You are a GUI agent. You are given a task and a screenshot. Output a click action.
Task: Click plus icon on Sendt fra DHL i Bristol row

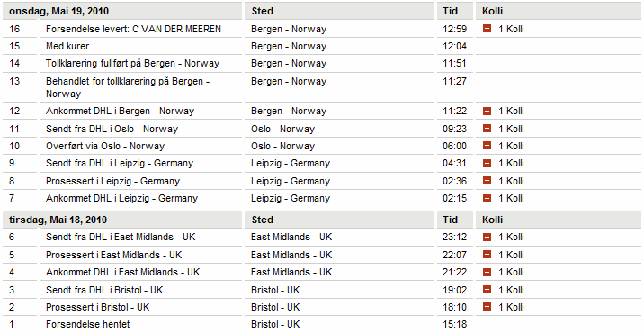[x=487, y=290]
